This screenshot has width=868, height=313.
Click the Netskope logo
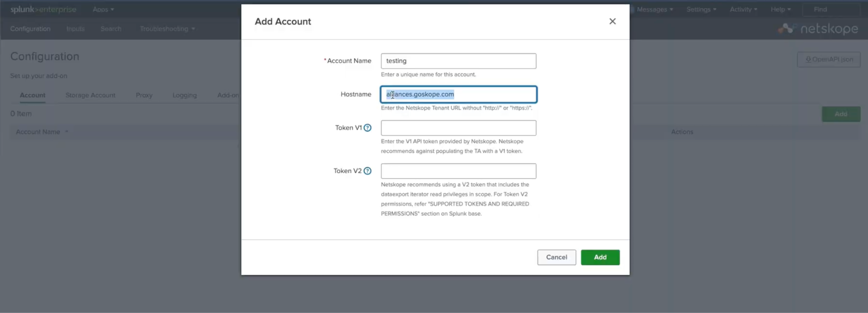click(818, 29)
